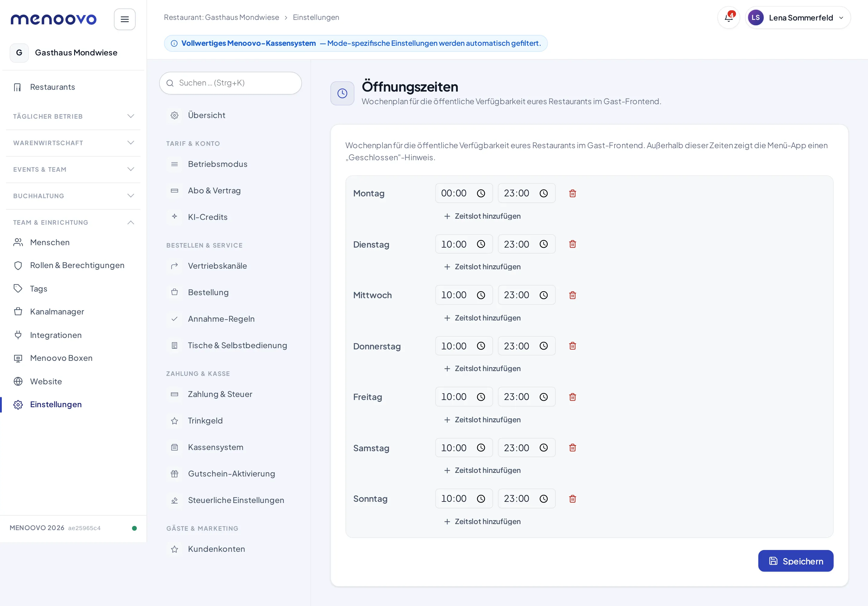This screenshot has width=868, height=606.
Task: Click the Samstag trash icon
Action: click(572, 448)
